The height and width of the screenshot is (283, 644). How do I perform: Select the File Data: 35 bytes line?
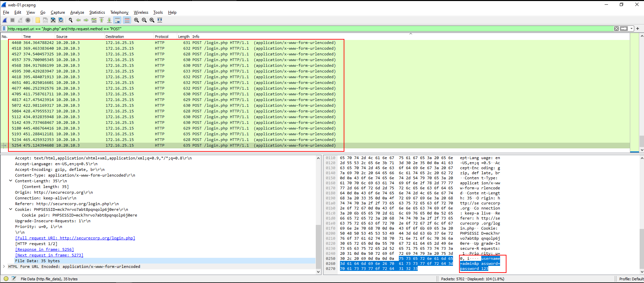158,261
